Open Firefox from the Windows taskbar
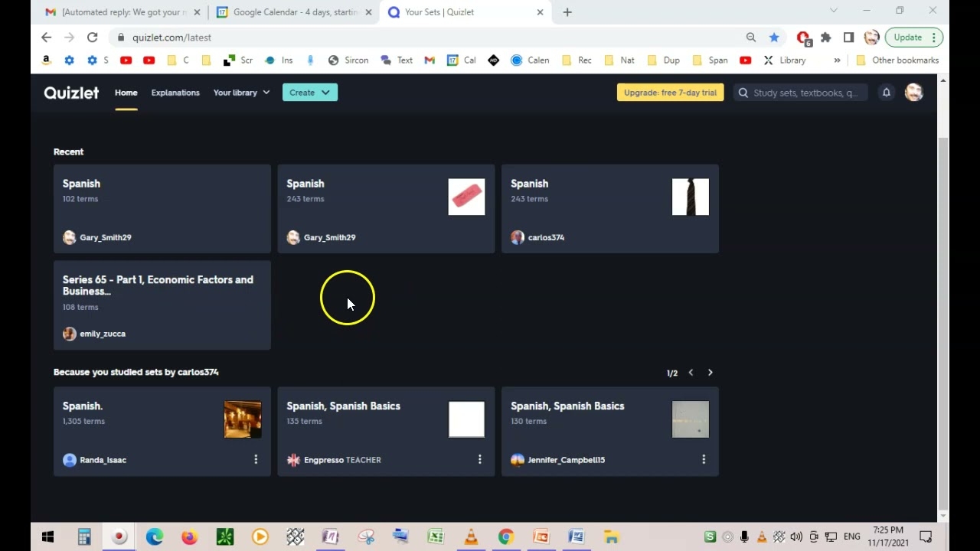 (x=189, y=536)
